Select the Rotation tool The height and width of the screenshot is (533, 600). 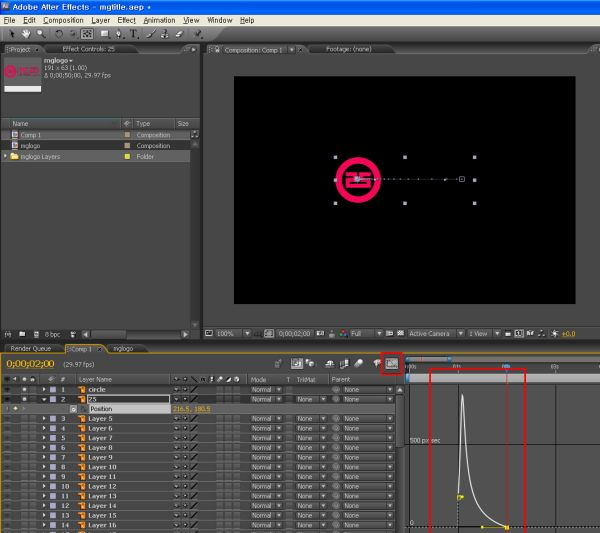coord(59,34)
